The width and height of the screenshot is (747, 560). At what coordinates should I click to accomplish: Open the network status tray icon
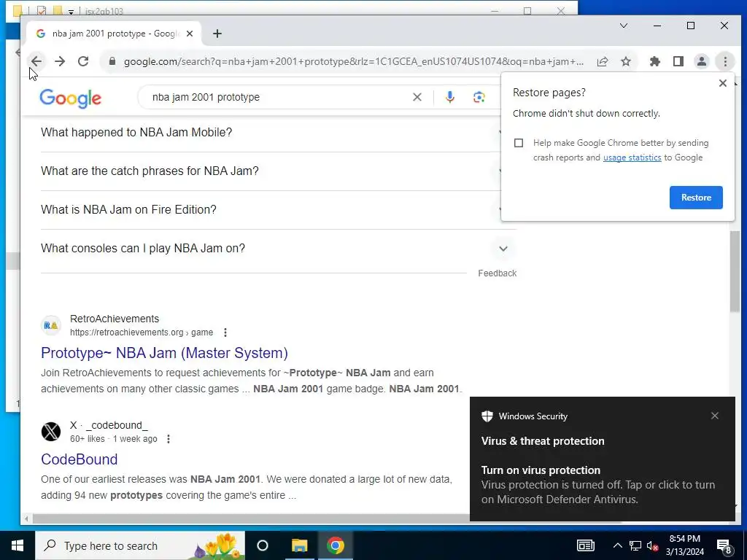tap(635, 545)
